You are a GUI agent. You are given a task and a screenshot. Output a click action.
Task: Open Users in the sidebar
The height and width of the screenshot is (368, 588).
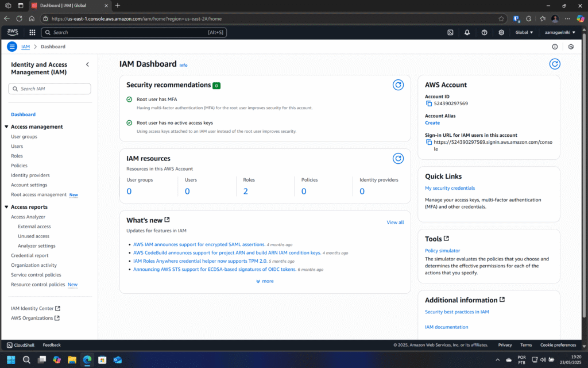[x=17, y=147]
